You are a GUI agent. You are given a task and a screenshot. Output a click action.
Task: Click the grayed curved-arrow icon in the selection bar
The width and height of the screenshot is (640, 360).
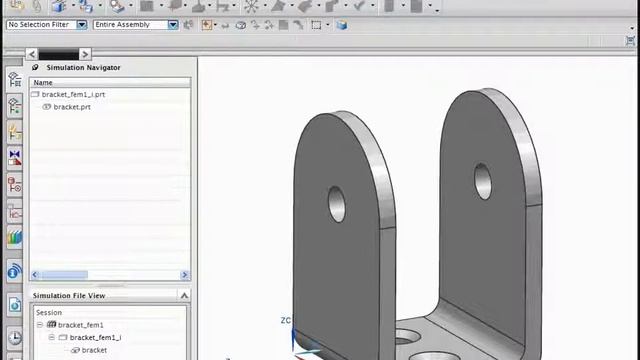(299, 25)
